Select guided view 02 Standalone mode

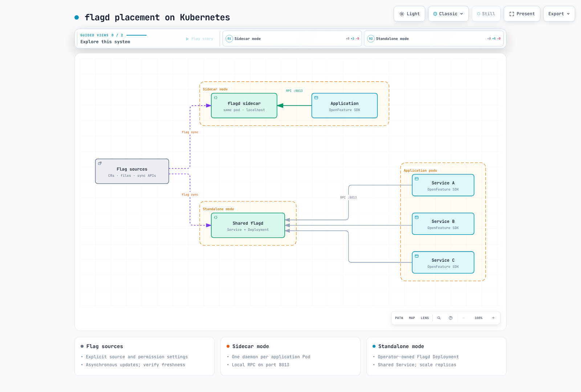(434, 38)
